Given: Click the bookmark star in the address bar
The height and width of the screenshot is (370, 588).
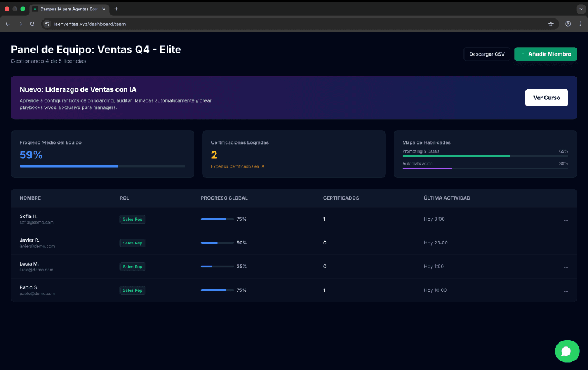Looking at the screenshot, I should pos(551,24).
